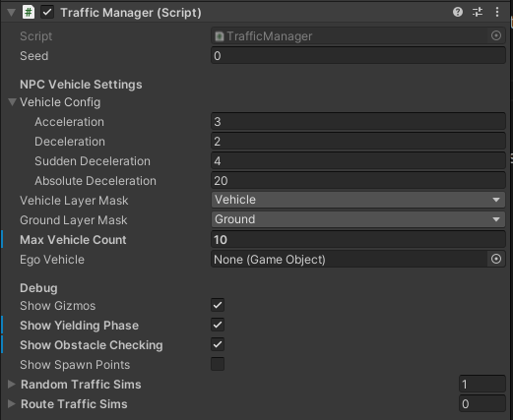Image resolution: width=513 pixels, height=420 pixels.
Task: Open object picker for Script field
Action: (496, 35)
